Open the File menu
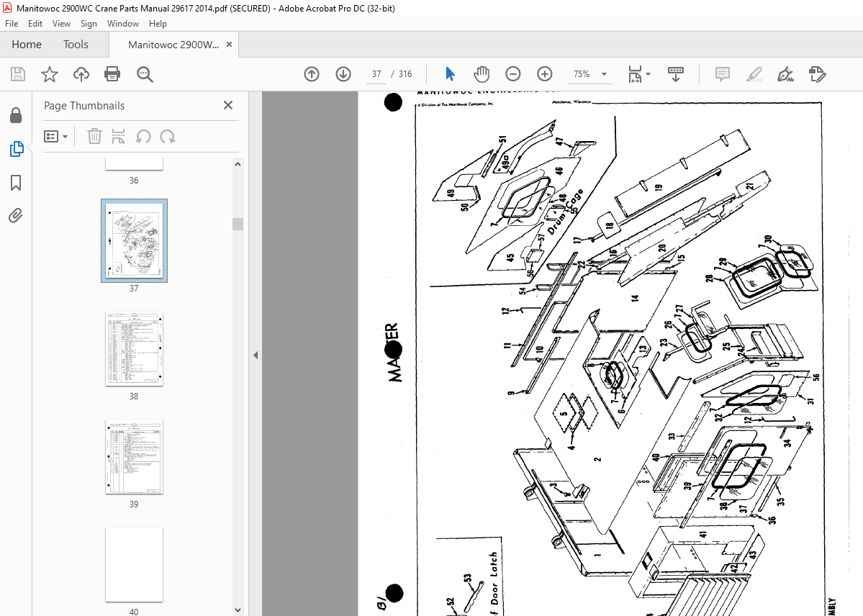 12,24
